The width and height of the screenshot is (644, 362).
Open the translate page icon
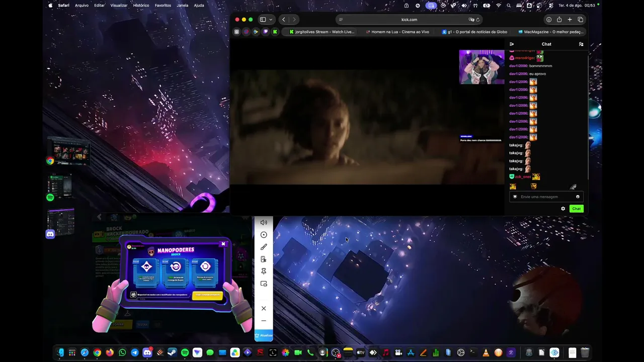tap(471, 20)
